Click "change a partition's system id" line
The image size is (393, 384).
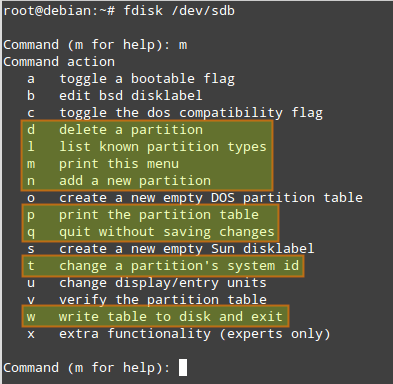click(x=163, y=266)
